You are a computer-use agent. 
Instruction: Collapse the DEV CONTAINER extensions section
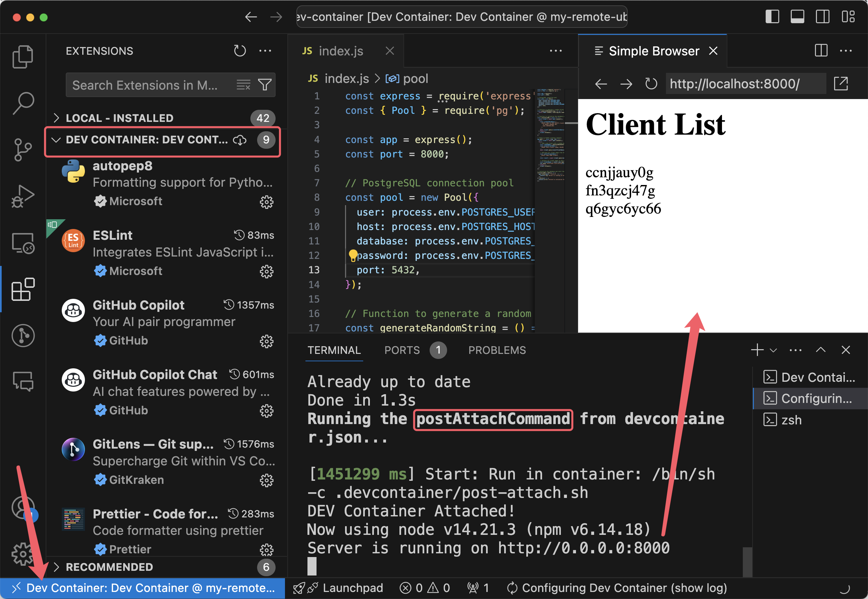(57, 140)
